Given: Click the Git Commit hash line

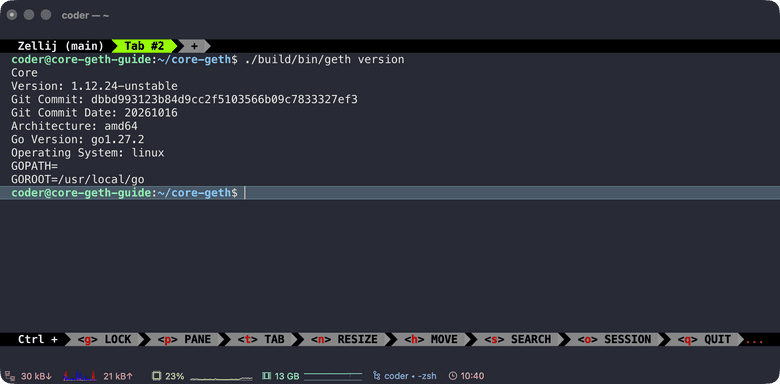Looking at the screenshot, I should click(x=185, y=100).
